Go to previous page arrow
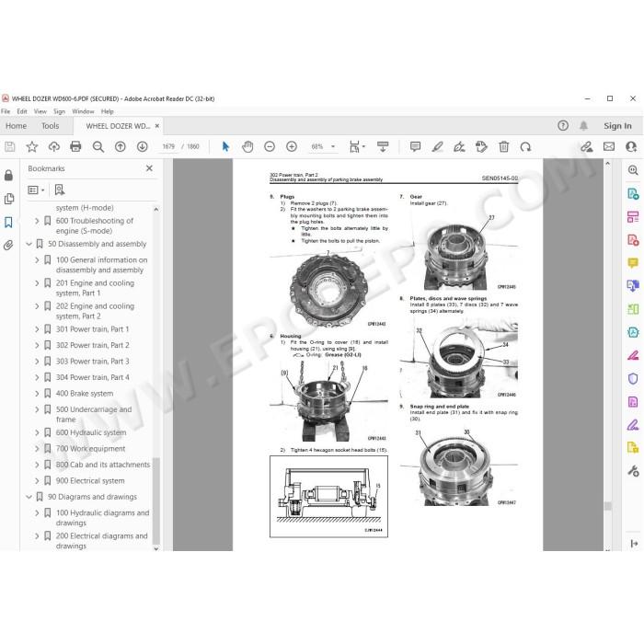The width and height of the screenshot is (644, 644). (120, 146)
